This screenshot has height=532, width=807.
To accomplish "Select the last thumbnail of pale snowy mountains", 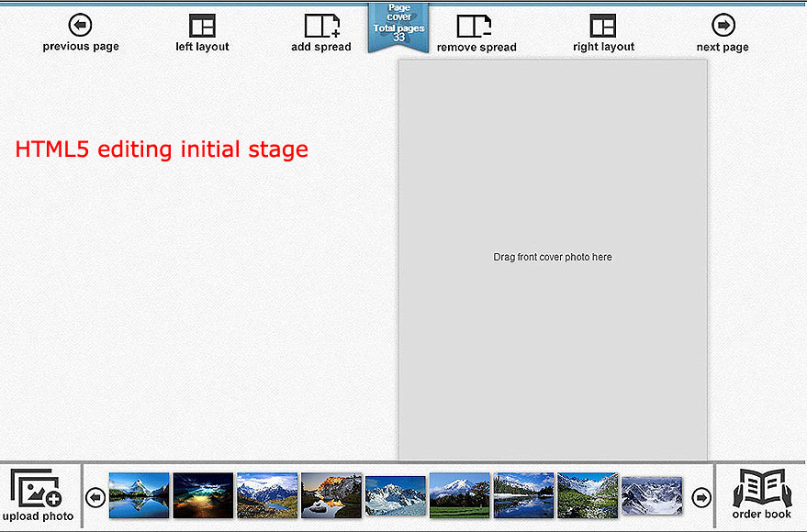I will [x=652, y=495].
